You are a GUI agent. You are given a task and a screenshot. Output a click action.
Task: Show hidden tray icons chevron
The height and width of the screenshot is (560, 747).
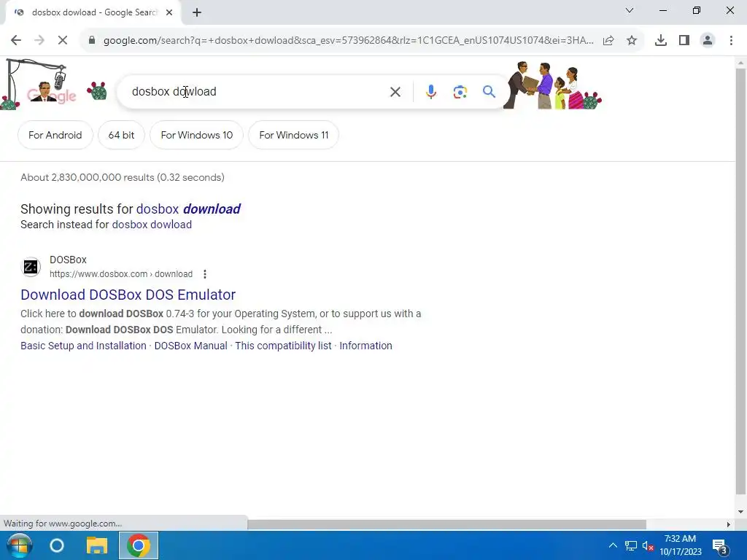tap(613, 545)
